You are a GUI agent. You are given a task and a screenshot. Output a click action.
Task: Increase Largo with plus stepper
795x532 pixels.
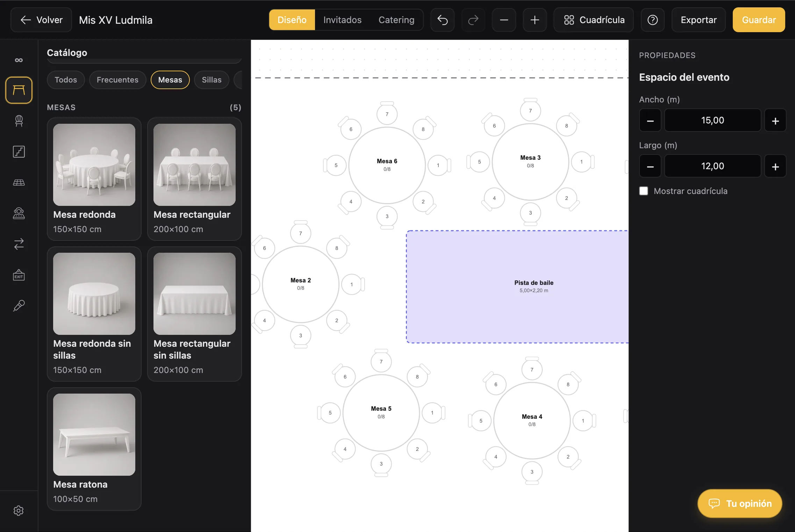click(x=775, y=166)
